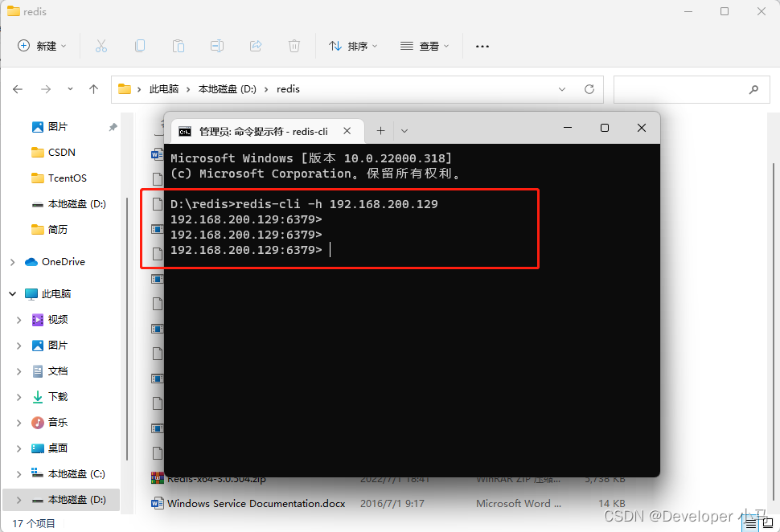Click redis in the address breadcrumb
780x532 pixels.
coord(288,89)
